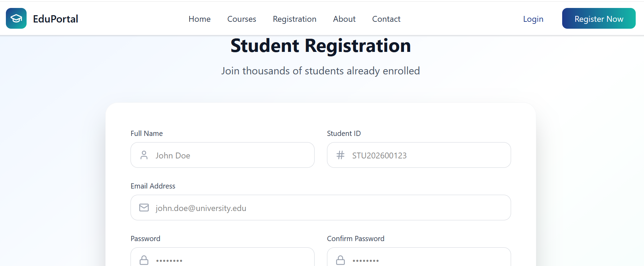Viewport: 644px width, 266px height.
Task: Focus the Student ID input field
Action: tap(419, 155)
